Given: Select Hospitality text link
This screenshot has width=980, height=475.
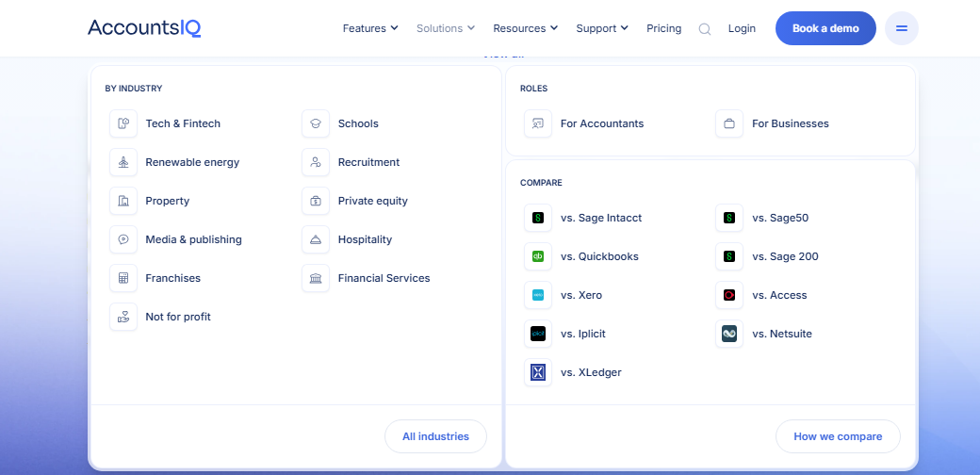Looking at the screenshot, I should point(365,239).
